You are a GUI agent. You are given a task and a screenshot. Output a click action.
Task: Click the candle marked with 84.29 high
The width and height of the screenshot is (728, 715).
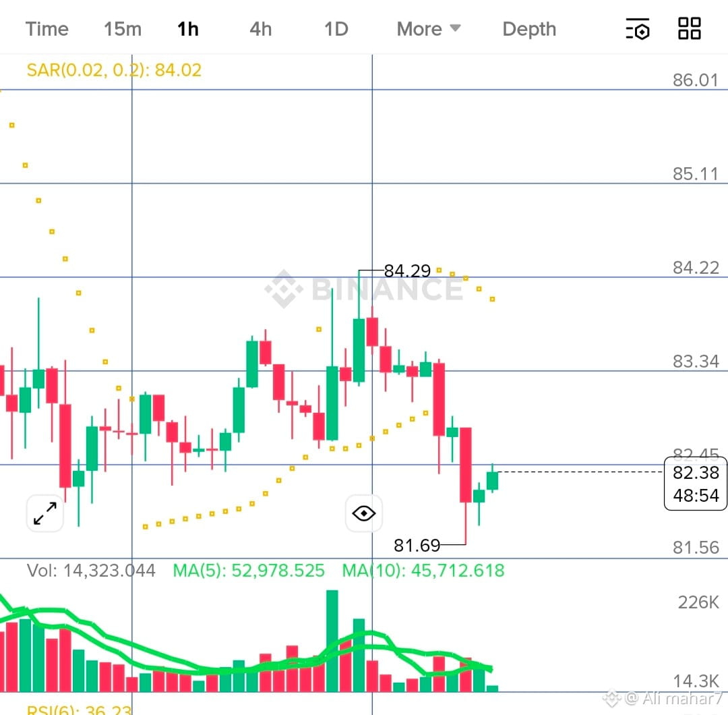coord(359,350)
